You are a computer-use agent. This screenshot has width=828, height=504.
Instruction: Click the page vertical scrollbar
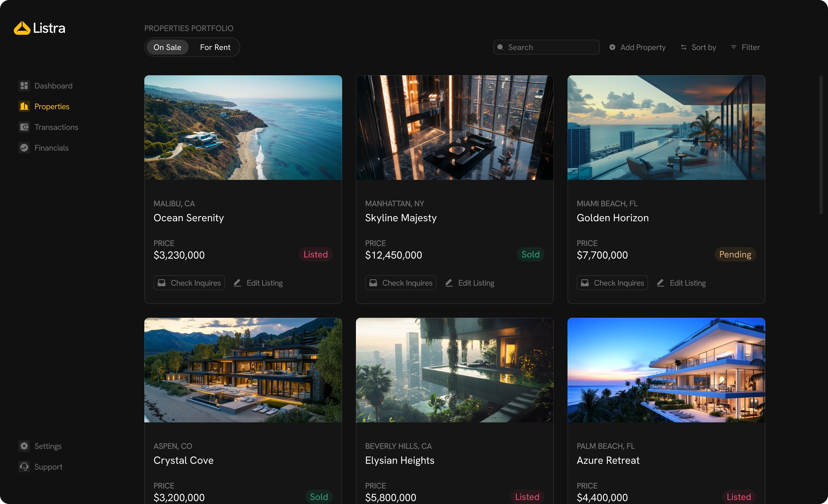point(821,144)
